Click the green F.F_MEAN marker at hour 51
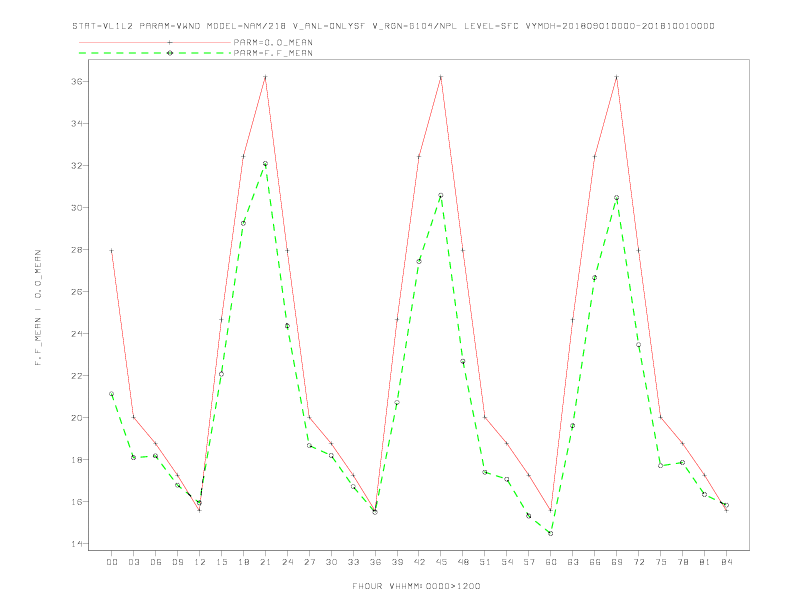Viewport: 792px width, 612px height. click(x=485, y=473)
